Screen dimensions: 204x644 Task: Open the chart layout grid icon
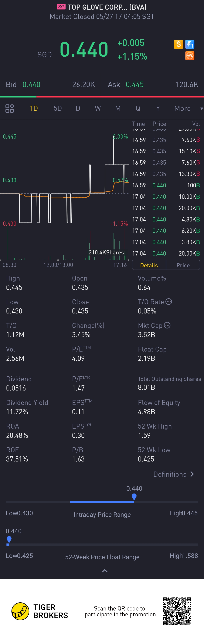pos(10,108)
